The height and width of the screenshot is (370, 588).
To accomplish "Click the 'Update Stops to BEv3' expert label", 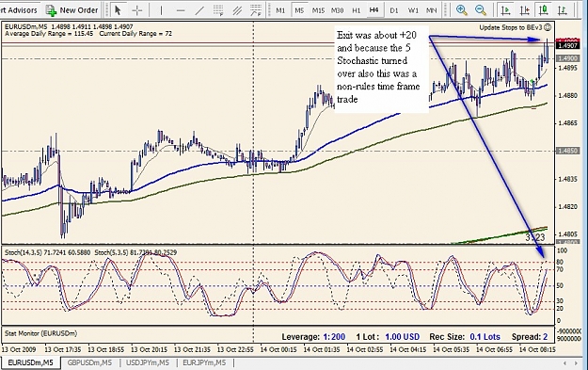I will (510, 27).
